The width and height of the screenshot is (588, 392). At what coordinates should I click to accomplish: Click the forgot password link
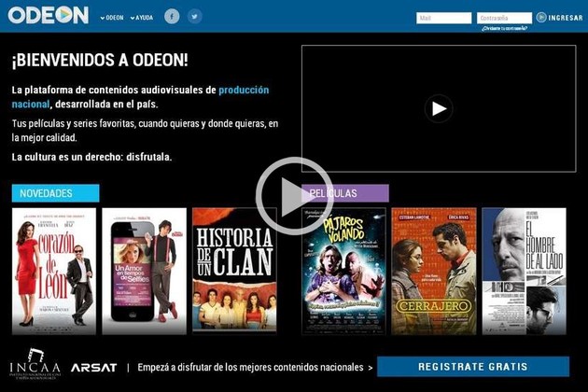point(504,29)
